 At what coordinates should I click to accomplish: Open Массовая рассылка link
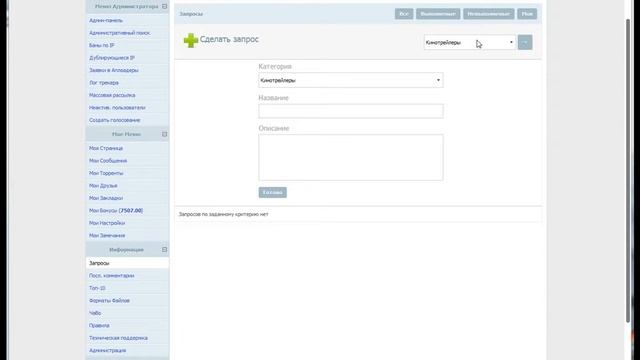[112, 95]
